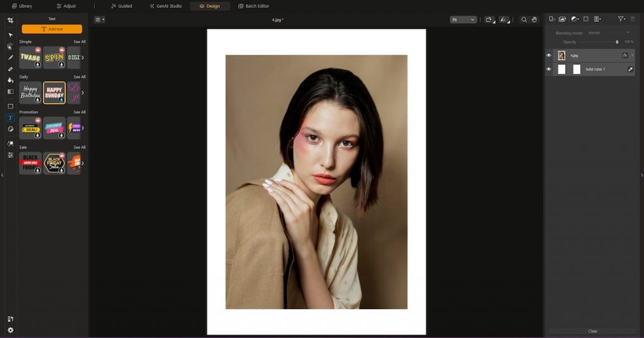This screenshot has height=338, width=644.
Task: Open the Batch Editor tab
Action: [253, 6]
